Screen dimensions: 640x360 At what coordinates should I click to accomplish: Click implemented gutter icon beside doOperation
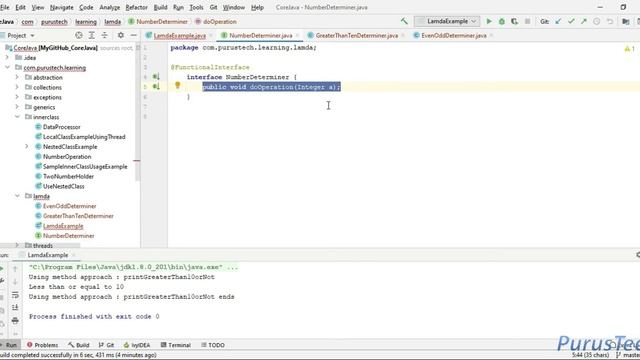click(x=156, y=86)
